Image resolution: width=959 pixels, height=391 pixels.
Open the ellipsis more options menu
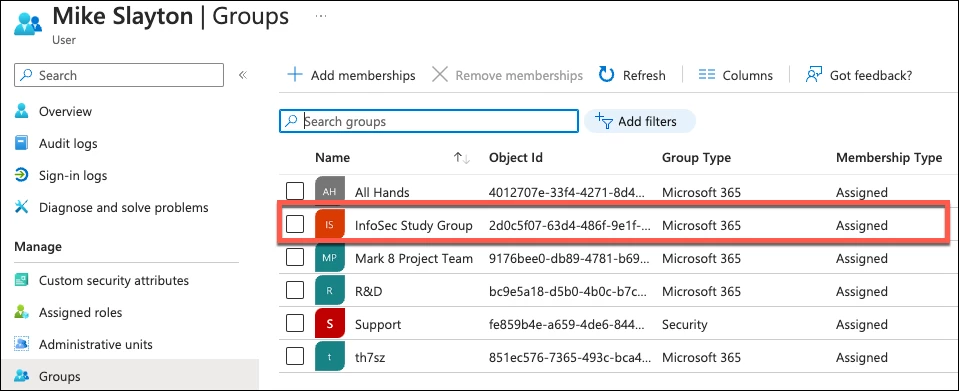pyautogui.click(x=320, y=17)
